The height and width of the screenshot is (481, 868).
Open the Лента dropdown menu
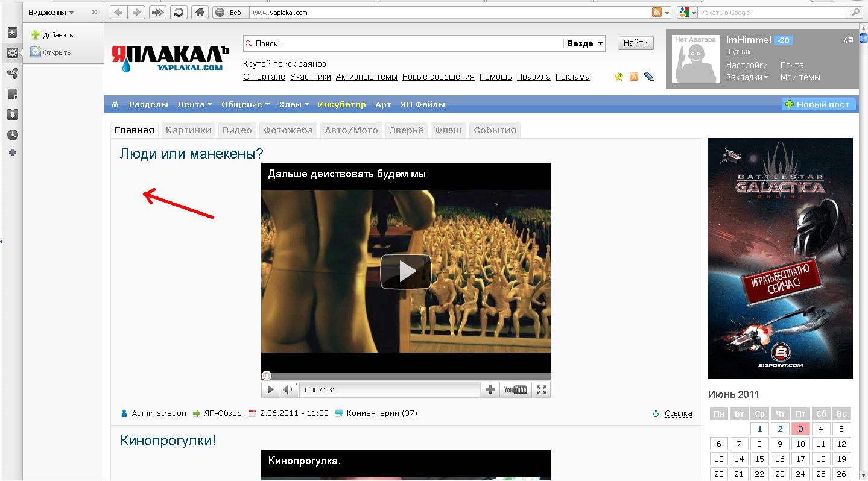coord(195,104)
